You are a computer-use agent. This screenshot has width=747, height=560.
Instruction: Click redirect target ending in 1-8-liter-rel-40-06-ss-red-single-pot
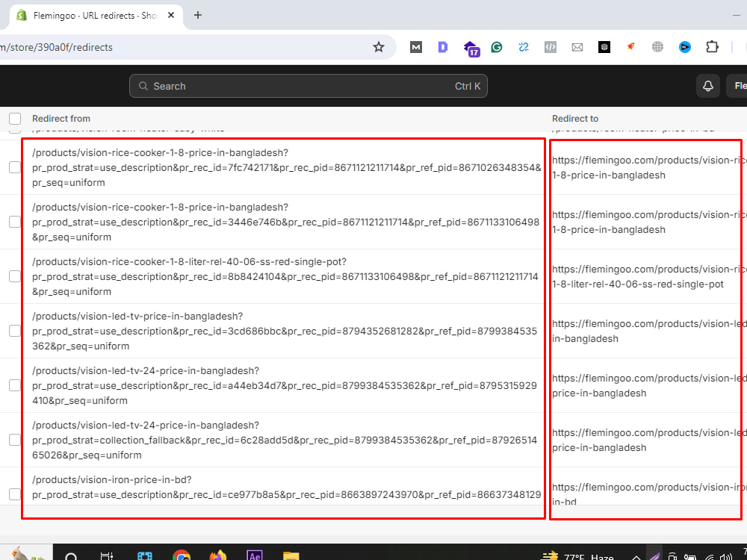[649, 277]
